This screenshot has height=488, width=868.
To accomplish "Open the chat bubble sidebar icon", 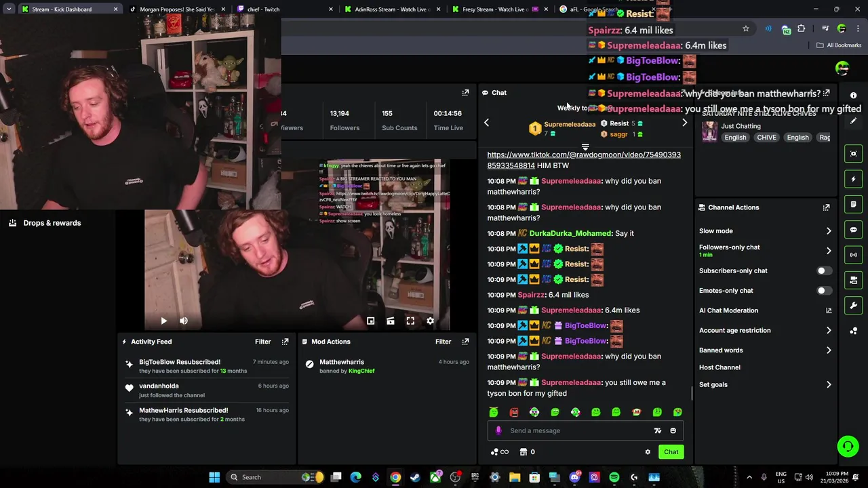I will (854, 230).
